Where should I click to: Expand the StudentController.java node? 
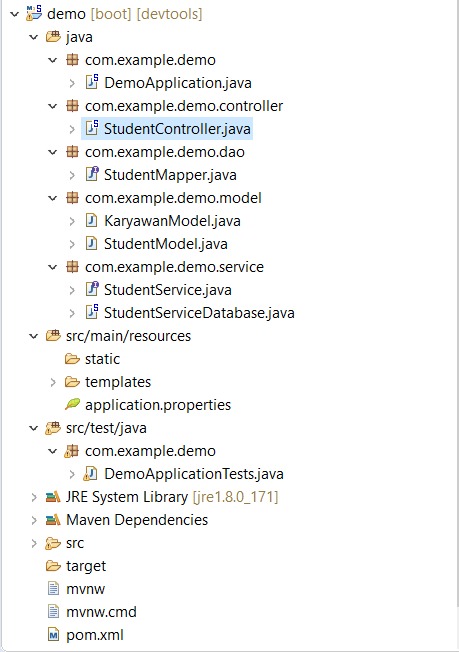pyautogui.click(x=72, y=129)
